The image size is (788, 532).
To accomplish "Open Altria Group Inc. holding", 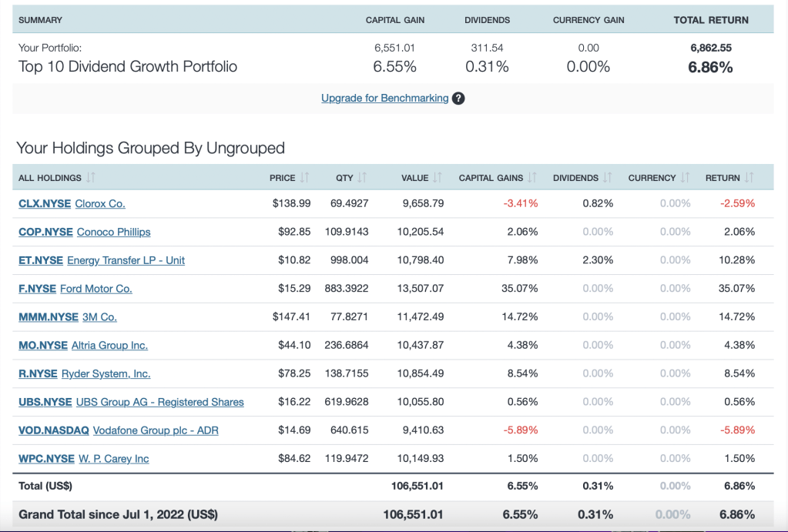I will click(x=109, y=346).
